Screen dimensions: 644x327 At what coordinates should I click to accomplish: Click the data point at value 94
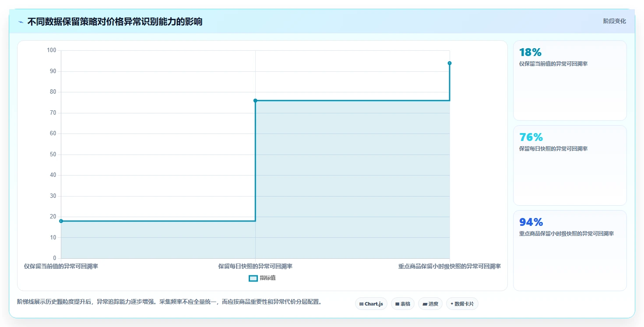point(450,63)
